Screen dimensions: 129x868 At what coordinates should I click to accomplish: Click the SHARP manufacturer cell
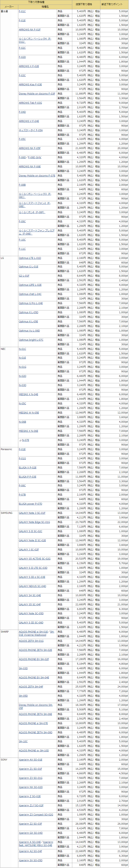[x=9, y=693]
